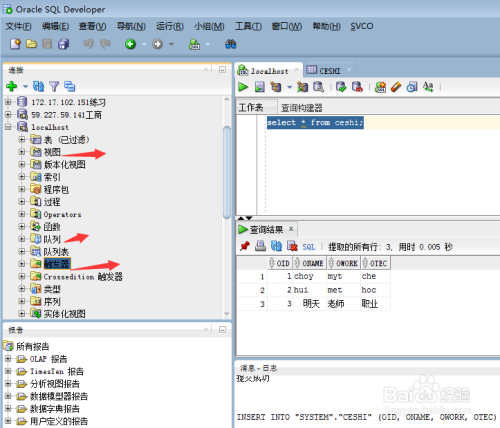
Task: Expand the 172.17.102.151 connection node
Action: click(8, 102)
